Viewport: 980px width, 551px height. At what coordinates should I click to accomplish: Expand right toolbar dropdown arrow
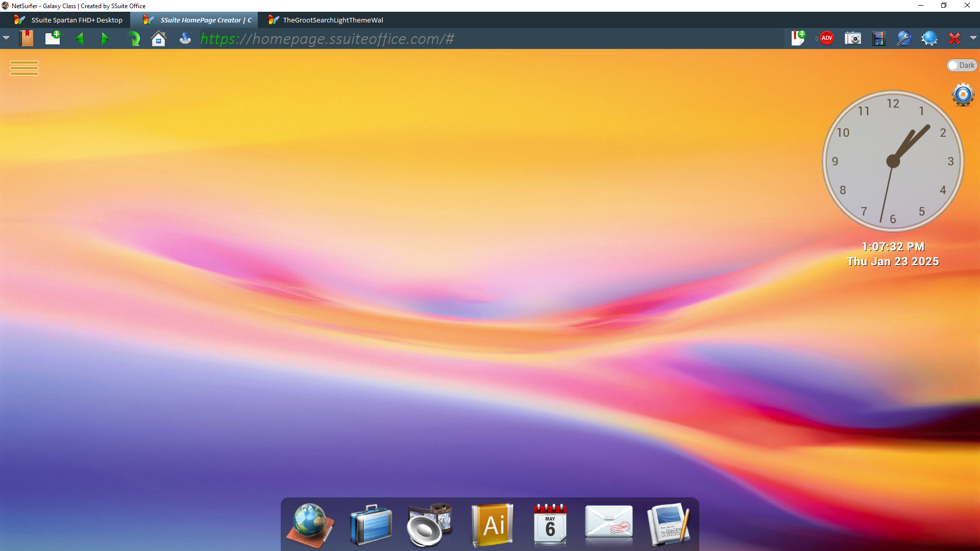point(973,38)
